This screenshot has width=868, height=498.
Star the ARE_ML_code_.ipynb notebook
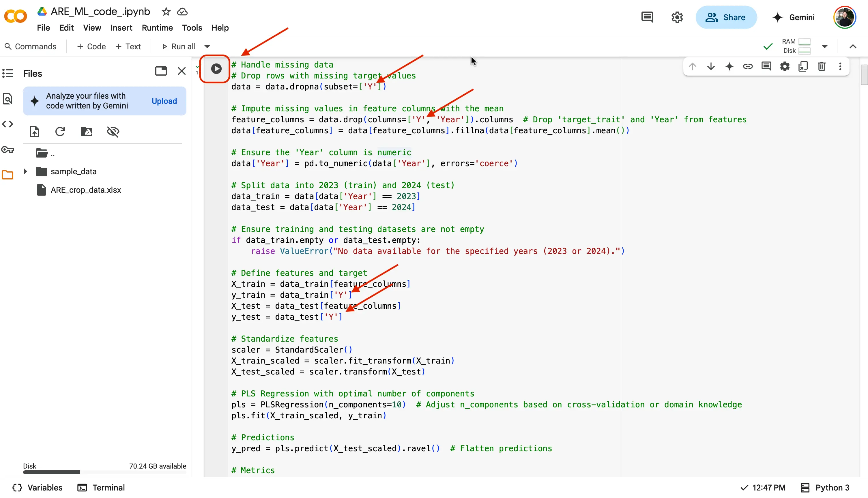tap(166, 12)
